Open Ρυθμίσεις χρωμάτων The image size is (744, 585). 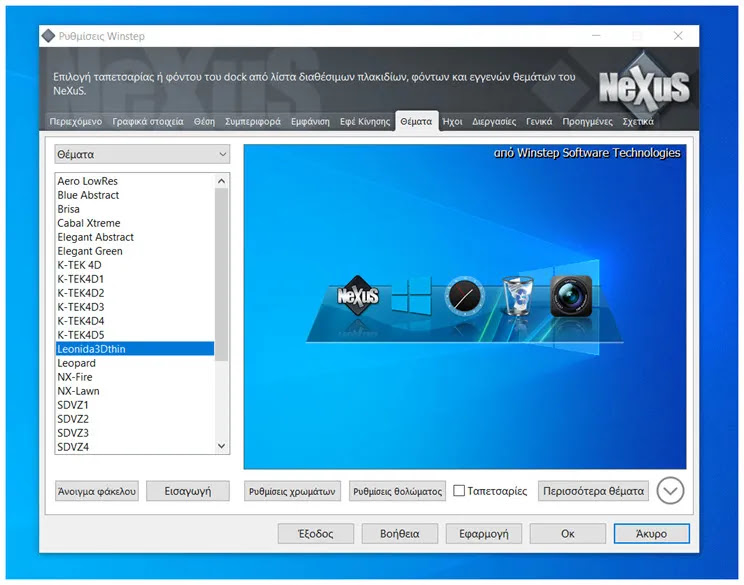click(292, 491)
